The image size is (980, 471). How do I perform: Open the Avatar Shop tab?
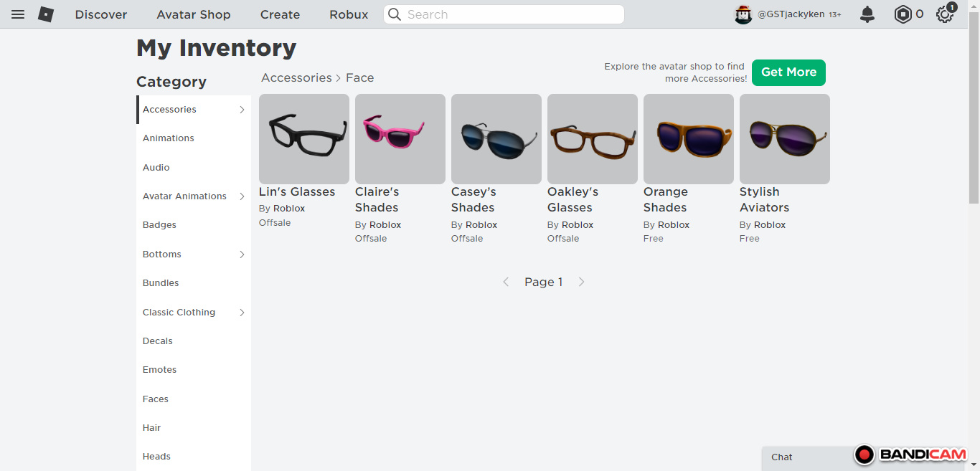point(194,14)
